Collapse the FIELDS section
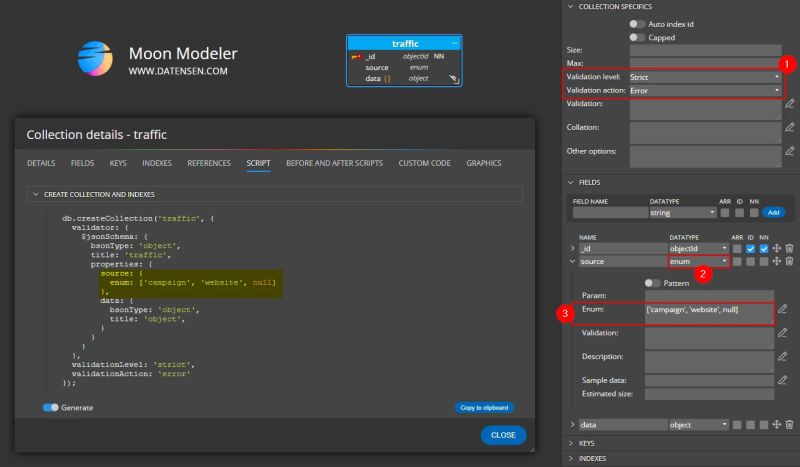This screenshot has width=800, height=467. (x=570, y=182)
